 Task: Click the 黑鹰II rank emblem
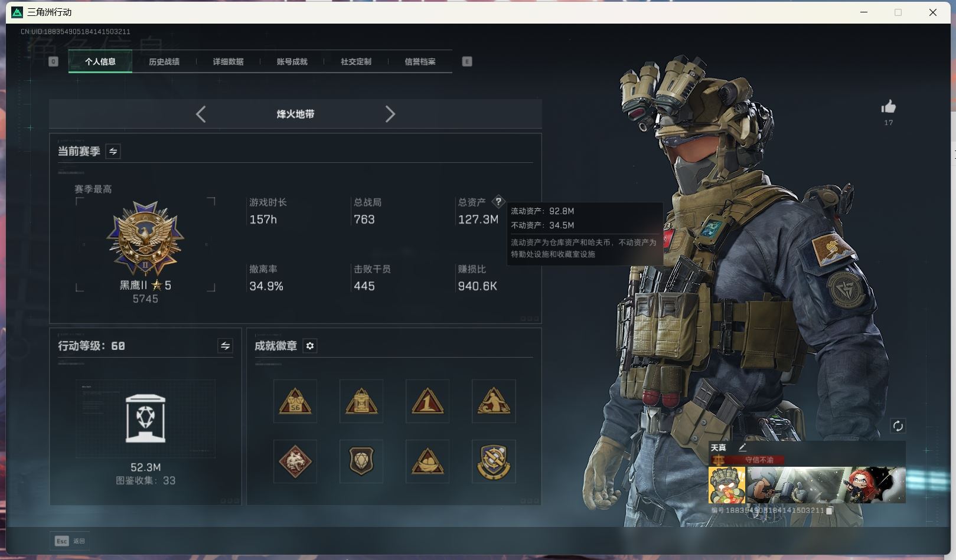coord(145,239)
